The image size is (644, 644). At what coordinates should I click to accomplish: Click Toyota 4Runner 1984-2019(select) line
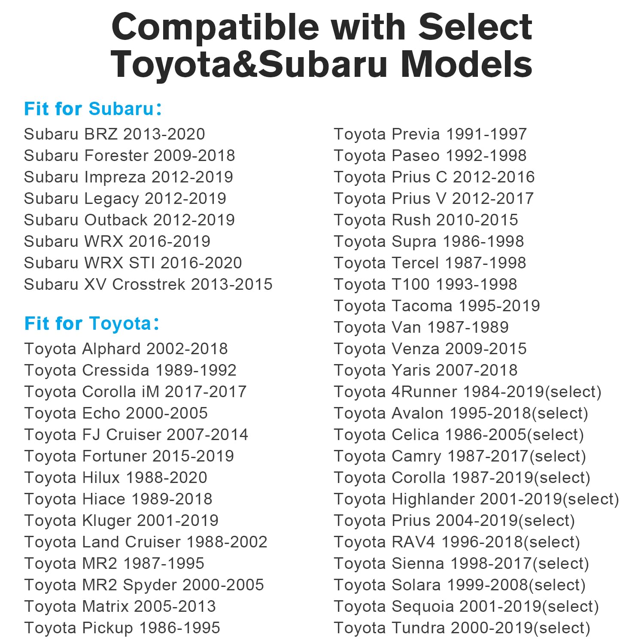coord(468,392)
